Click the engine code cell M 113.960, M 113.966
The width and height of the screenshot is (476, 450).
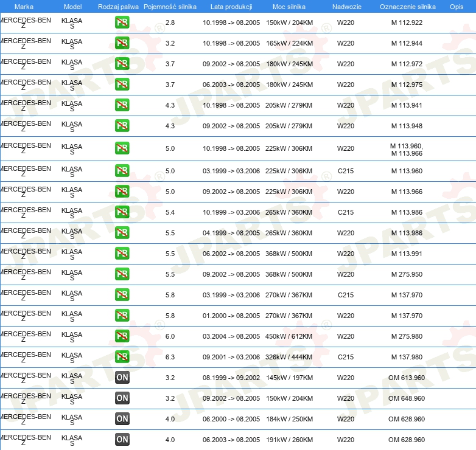[407, 150]
